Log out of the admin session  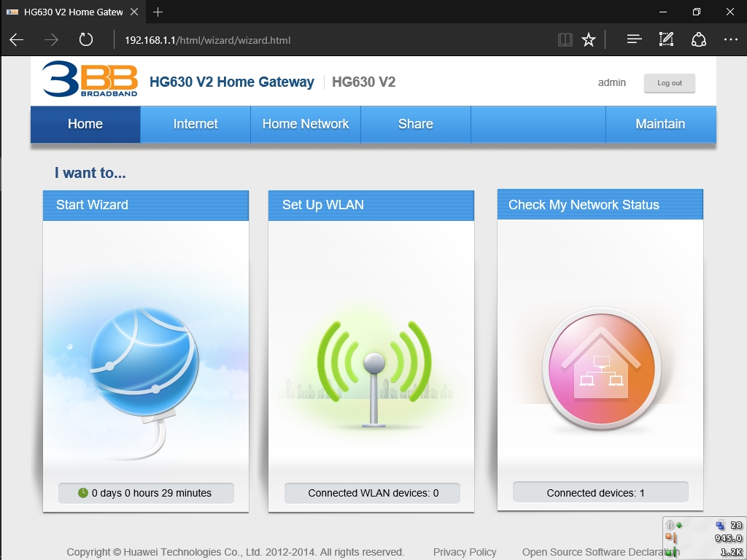[668, 83]
